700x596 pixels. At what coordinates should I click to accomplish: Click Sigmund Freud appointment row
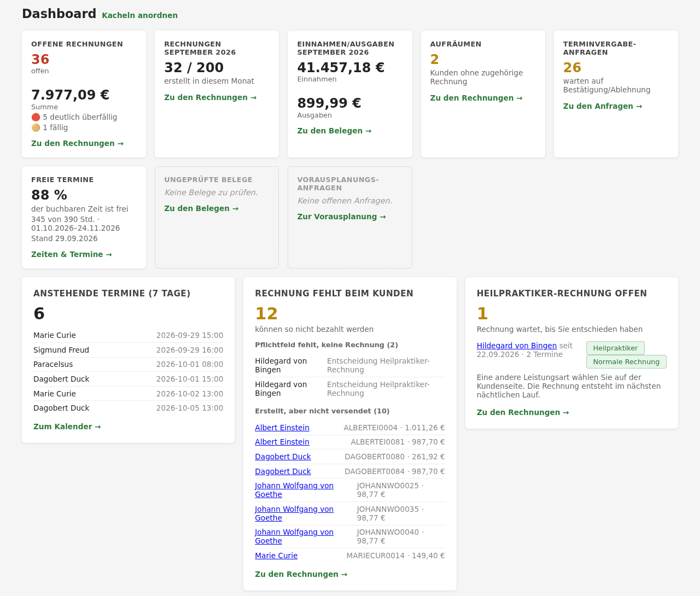[128, 350]
